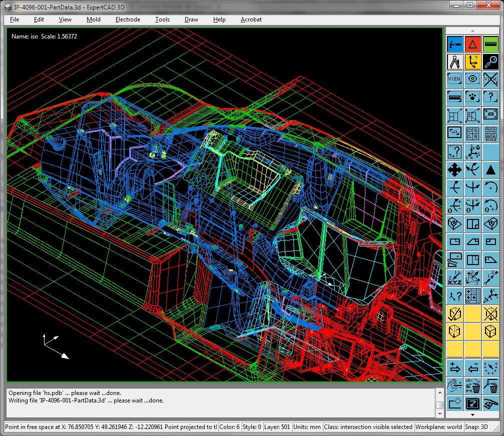Click the four-pane grid with outward arrows icon
This screenshot has height=436, width=504.
point(454,115)
